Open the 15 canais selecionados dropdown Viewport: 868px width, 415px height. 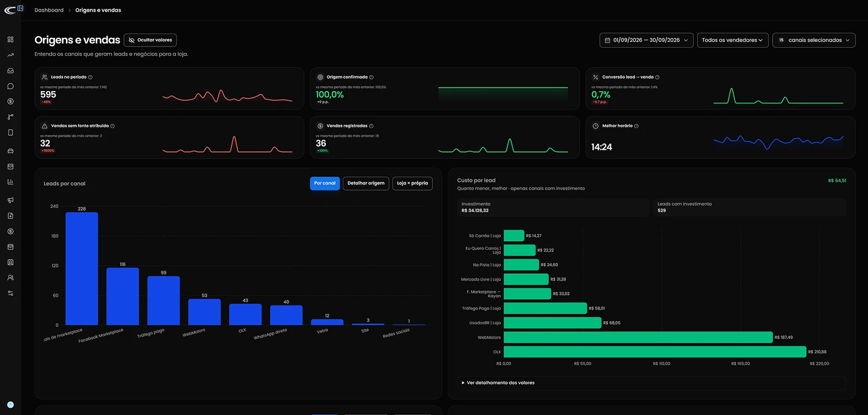tap(814, 40)
